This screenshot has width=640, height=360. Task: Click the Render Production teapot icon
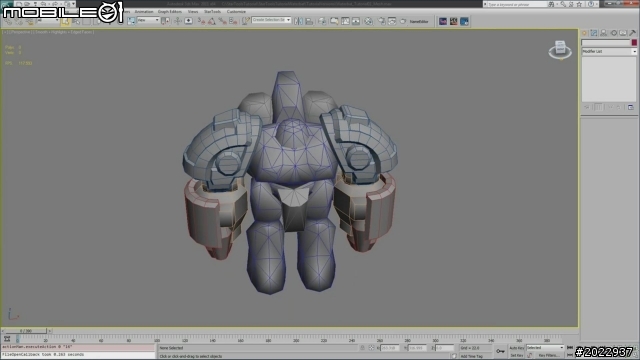pos(403,21)
